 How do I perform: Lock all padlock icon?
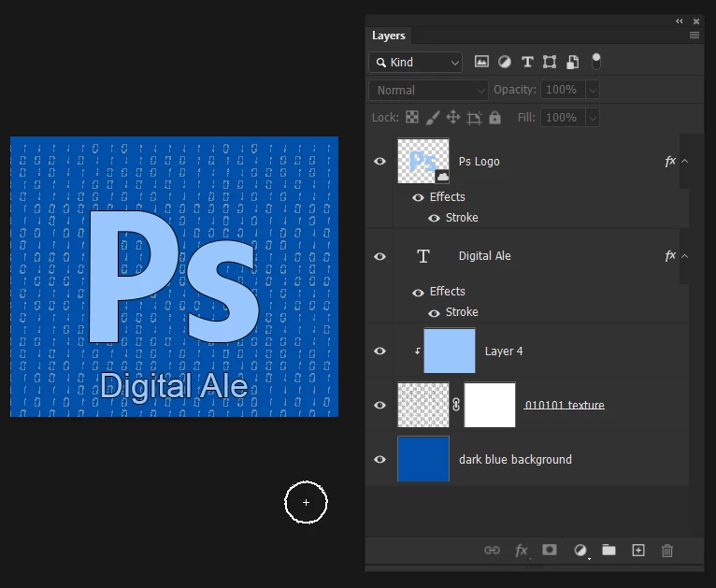(494, 118)
